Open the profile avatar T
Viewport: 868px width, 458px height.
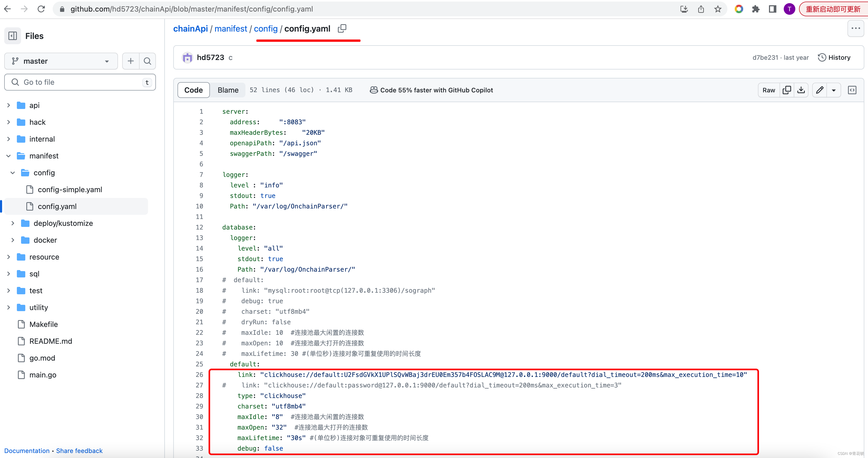790,9
